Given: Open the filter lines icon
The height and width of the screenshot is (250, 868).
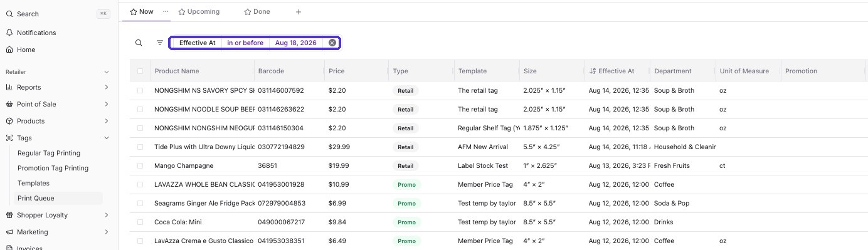Looking at the screenshot, I should [160, 43].
